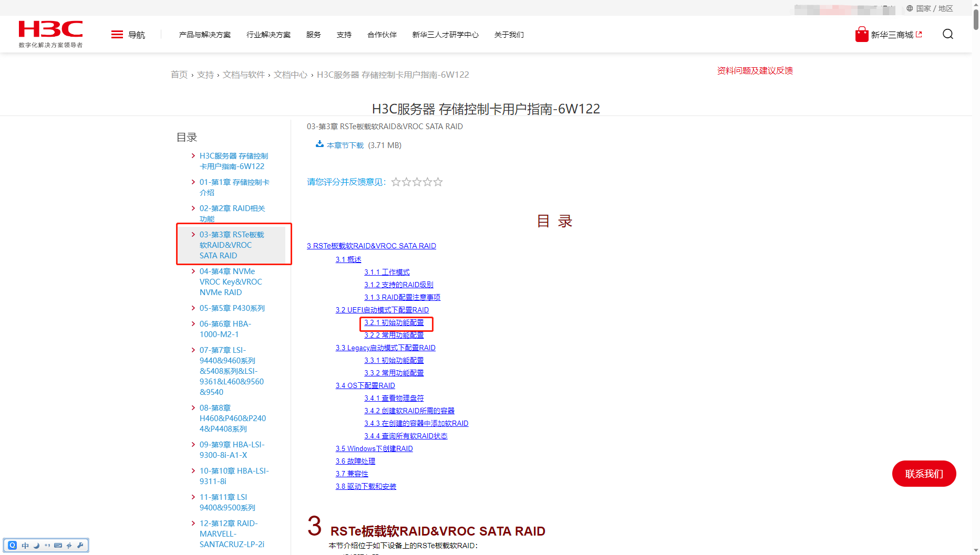Open the soft keyboard icon in IME bar

point(58,546)
